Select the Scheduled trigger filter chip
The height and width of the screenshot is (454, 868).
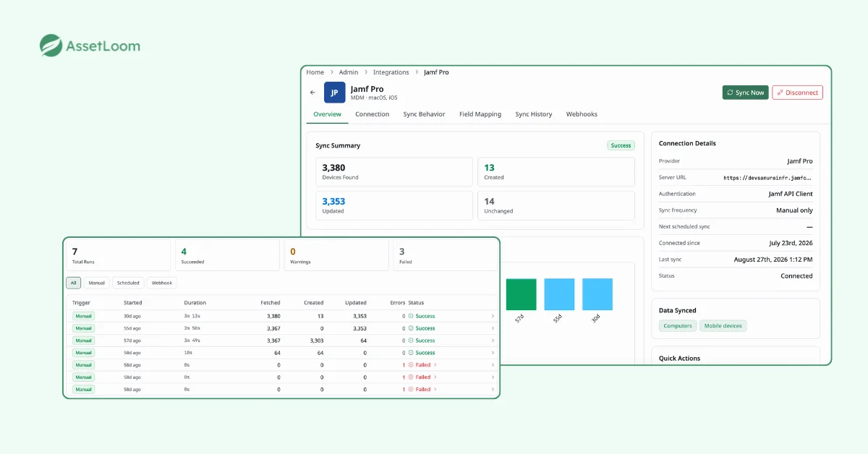128,283
